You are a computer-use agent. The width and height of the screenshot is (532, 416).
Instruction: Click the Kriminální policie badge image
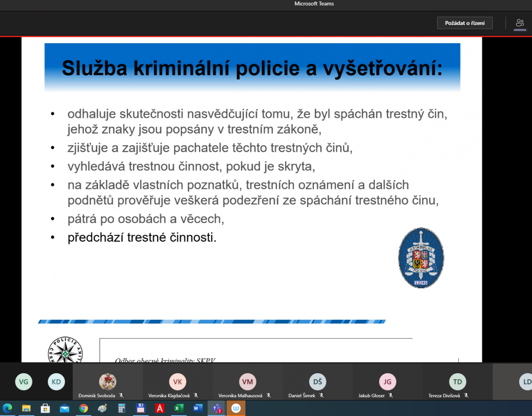pyautogui.click(x=421, y=258)
